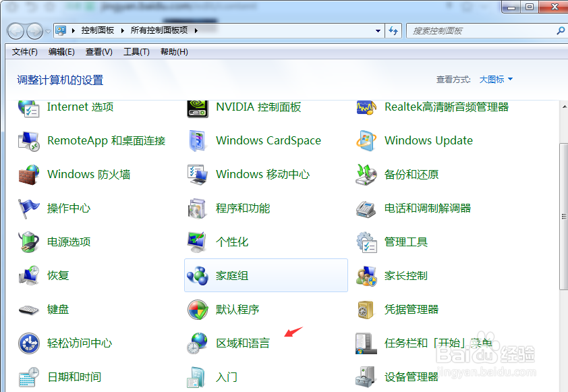Open 管理工具 gear icon
568x392 pixels.
pyautogui.click(x=366, y=242)
